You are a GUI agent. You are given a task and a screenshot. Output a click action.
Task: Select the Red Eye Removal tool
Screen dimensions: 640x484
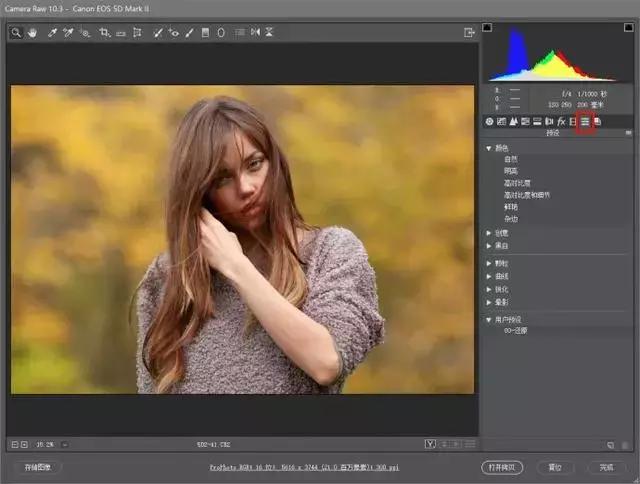point(173,33)
